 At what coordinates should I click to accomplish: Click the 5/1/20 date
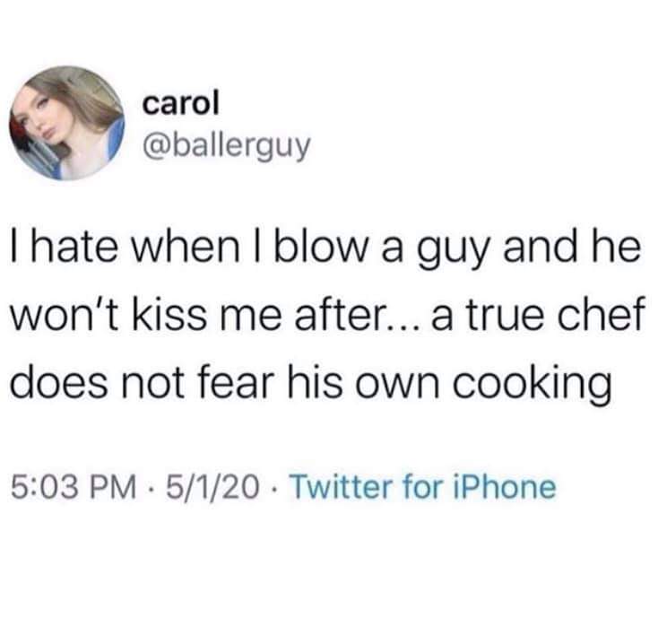click(212, 487)
